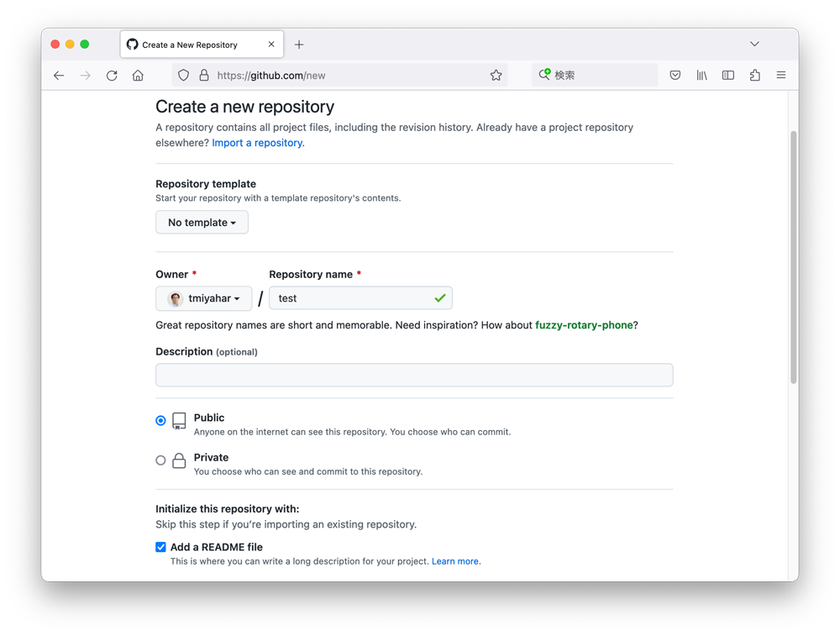Select the Private radio button
Screen dimensions: 840x636
tap(160, 460)
